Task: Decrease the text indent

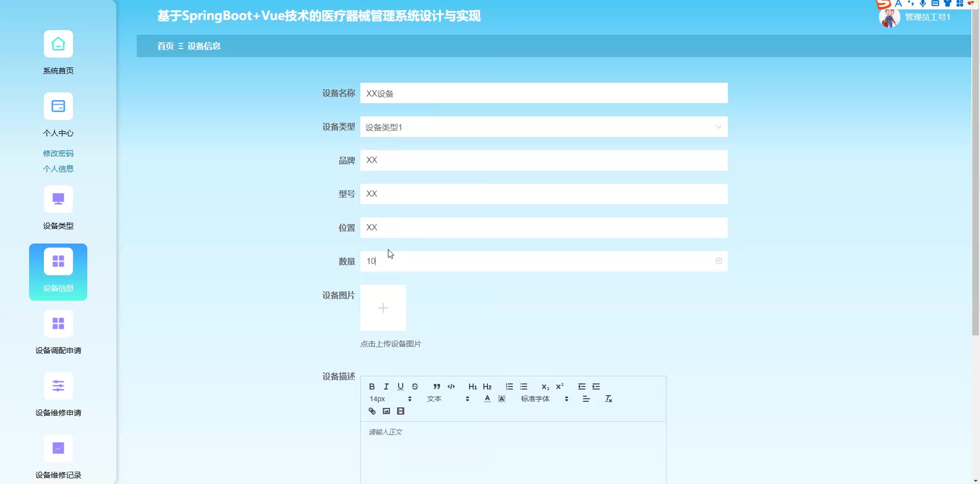Action: [x=582, y=386]
